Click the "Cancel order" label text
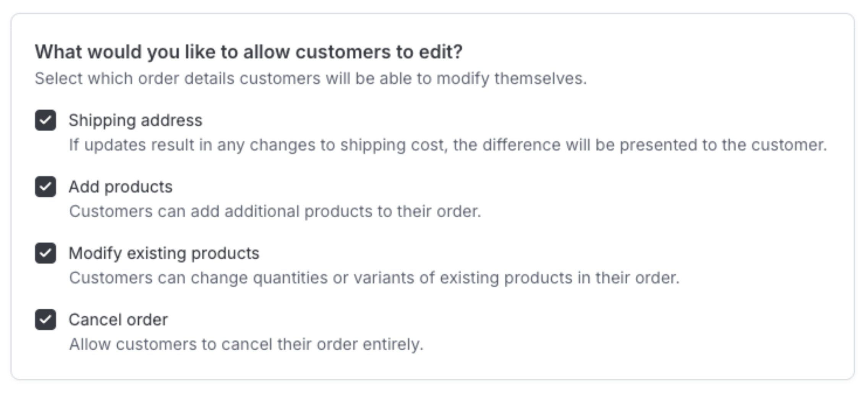868x394 pixels. point(118,319)
